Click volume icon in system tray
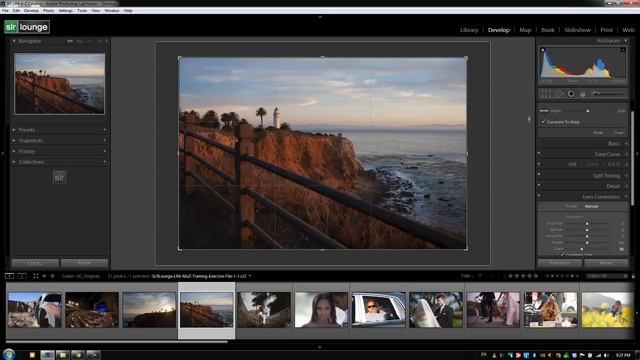 click(606, 355)
